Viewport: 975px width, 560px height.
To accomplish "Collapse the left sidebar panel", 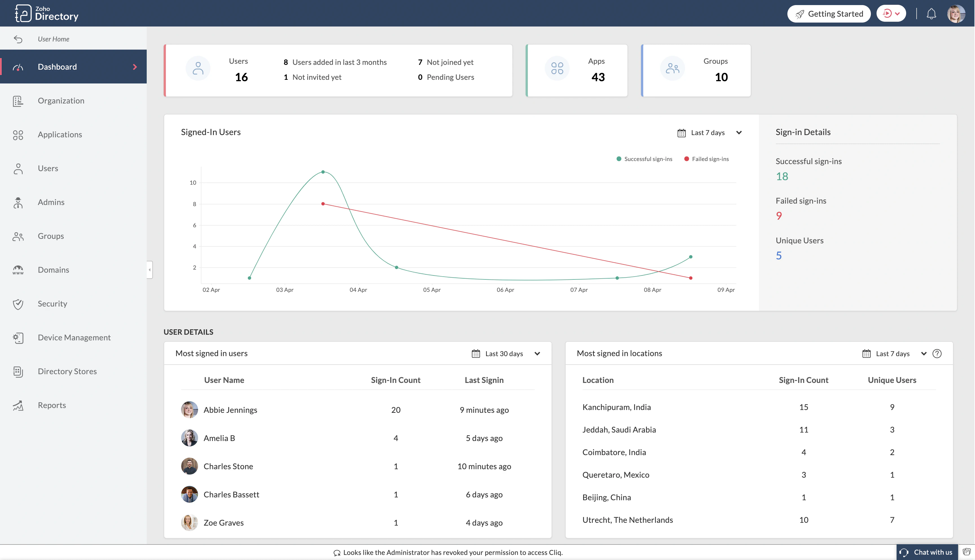I will [149, 270].
